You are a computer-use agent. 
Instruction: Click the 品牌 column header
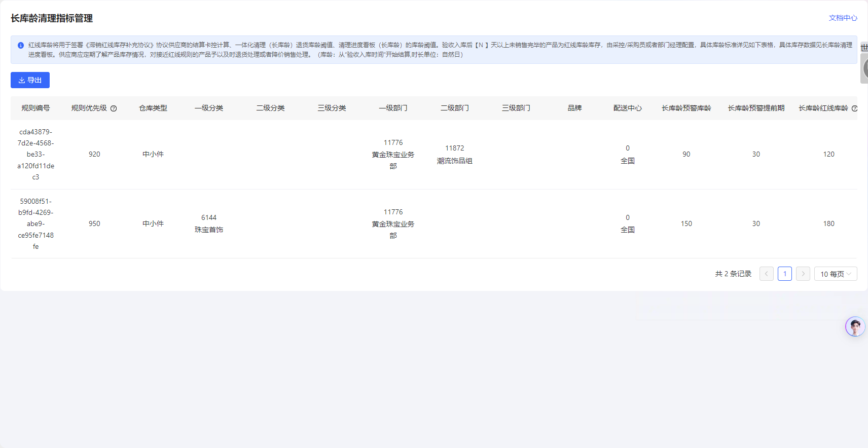click(574, 108)
